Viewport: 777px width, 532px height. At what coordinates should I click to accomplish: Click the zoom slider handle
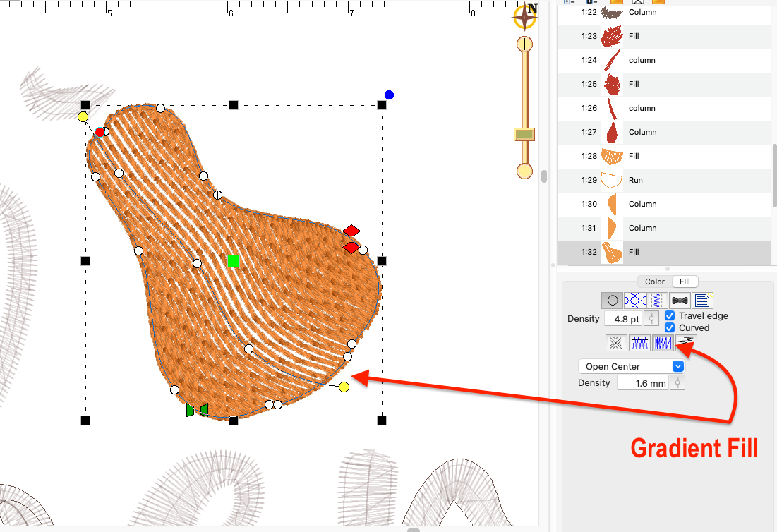tap(524, 134)
